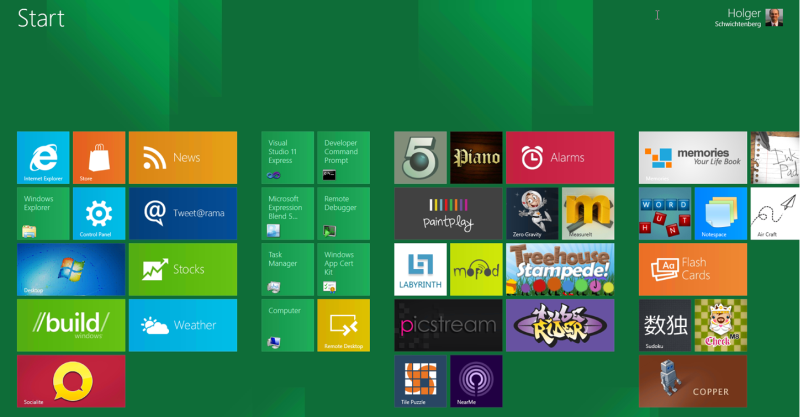Image resolution: width=800 pixels, height=417 pixels.
Task: Open the Ink Pad tile
Action: 775,157
